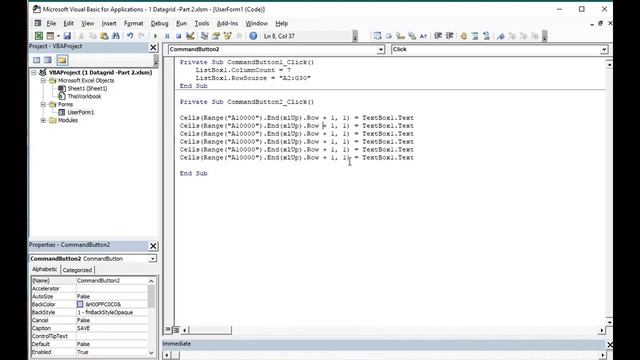Collapse Microsoft Excel Objects folder
The image size is (640, 360).
point(43,80)
